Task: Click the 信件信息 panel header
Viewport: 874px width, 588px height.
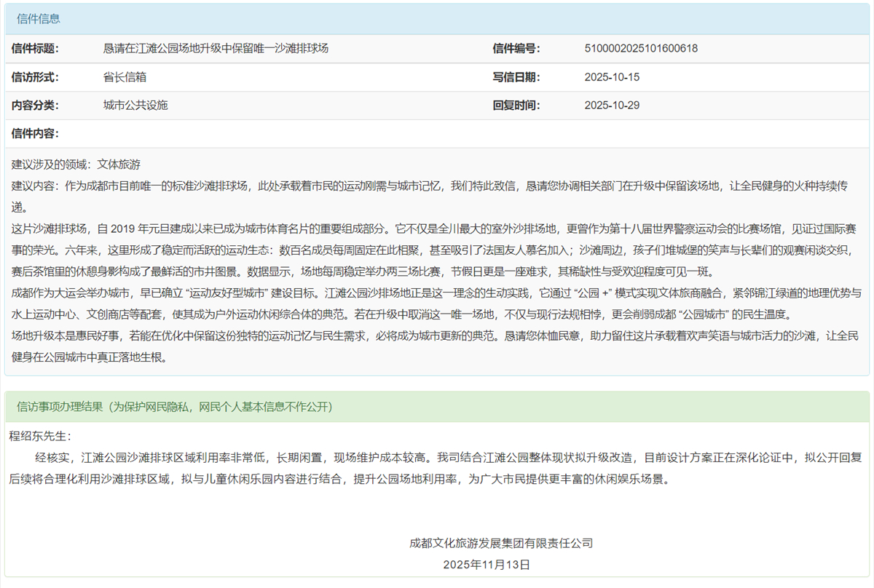Action: coord(39,18)
